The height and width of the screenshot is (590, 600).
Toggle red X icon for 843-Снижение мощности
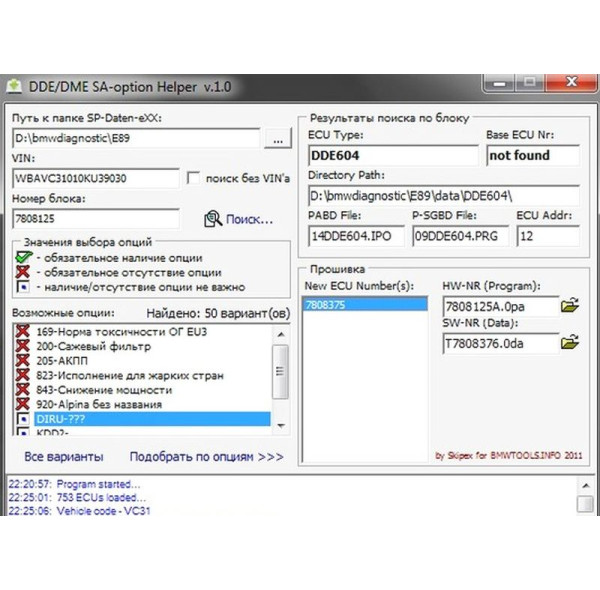coord(23,390)
